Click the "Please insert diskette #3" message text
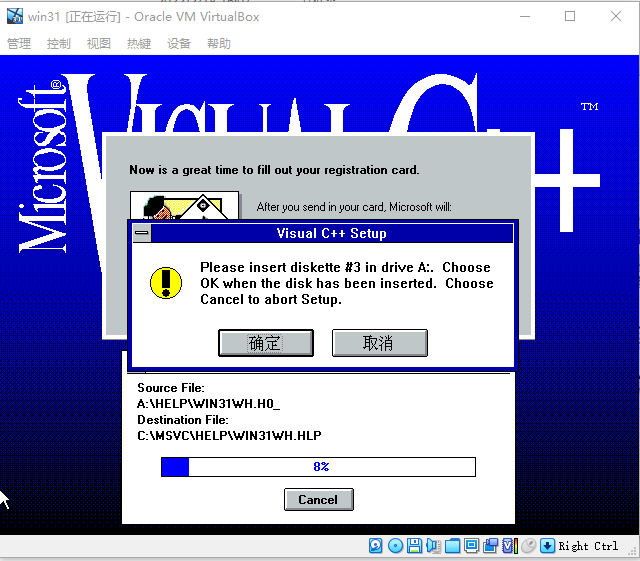The image size is (640, 561). click(x=347, y=283)
